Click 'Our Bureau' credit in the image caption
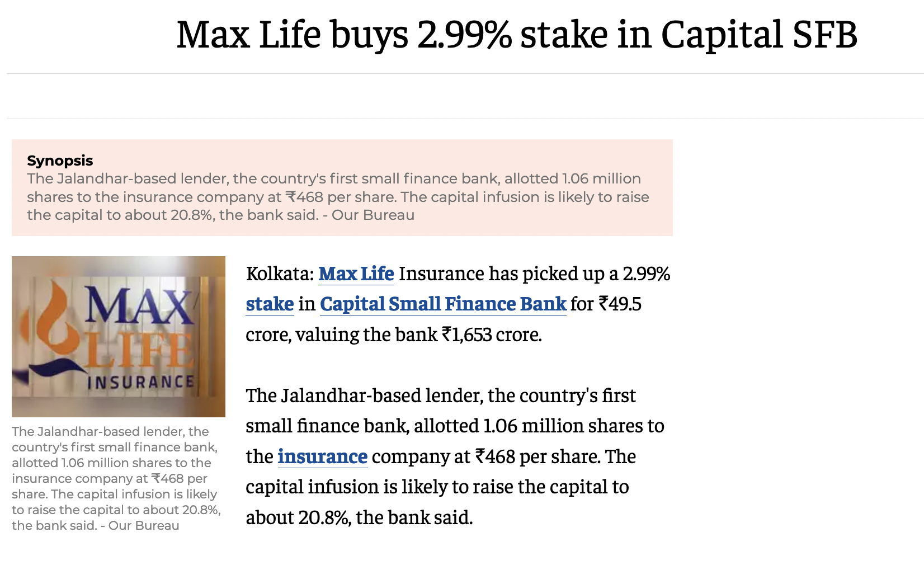The height and width of the screenshot is (584, 924). pyautogui.click(x=144, y=525)
